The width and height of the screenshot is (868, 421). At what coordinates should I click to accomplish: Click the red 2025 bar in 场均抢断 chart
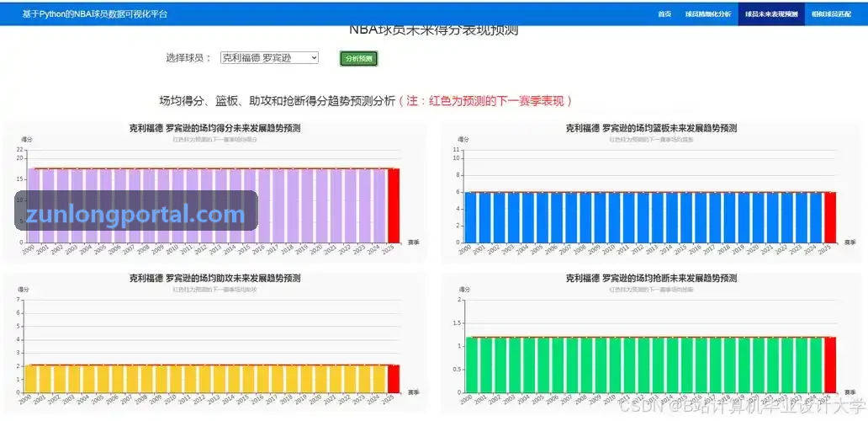point(830,365)
